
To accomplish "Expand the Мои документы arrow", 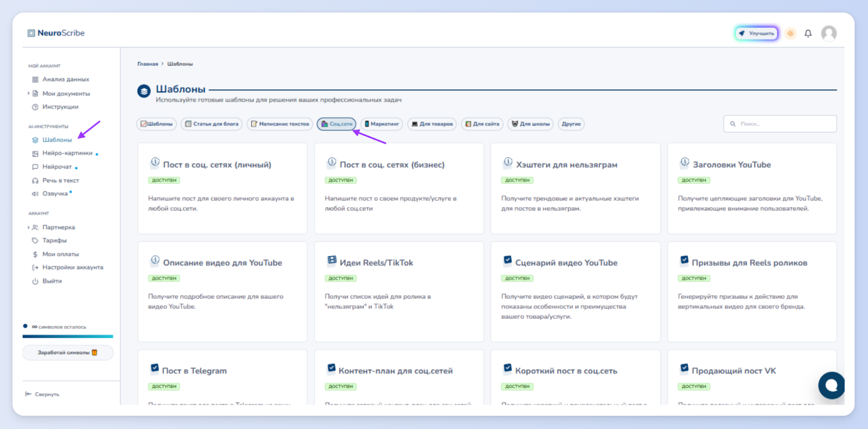I will pos(28,93).
